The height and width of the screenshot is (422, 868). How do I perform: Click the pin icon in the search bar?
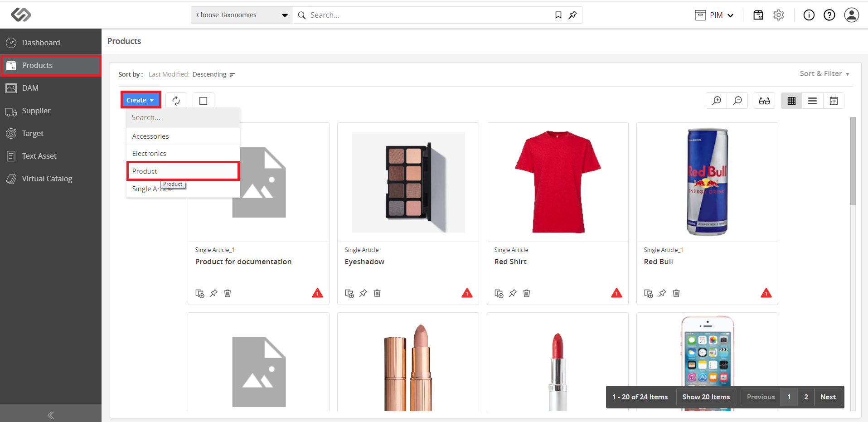click(x=573, y=15)
